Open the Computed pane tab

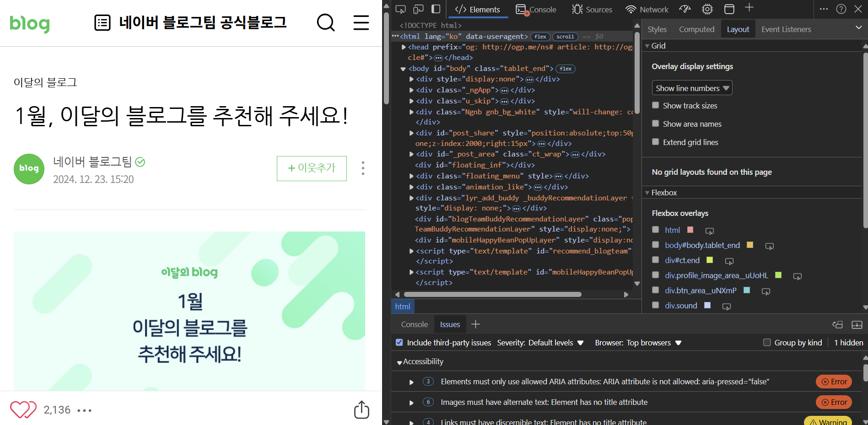696,29
